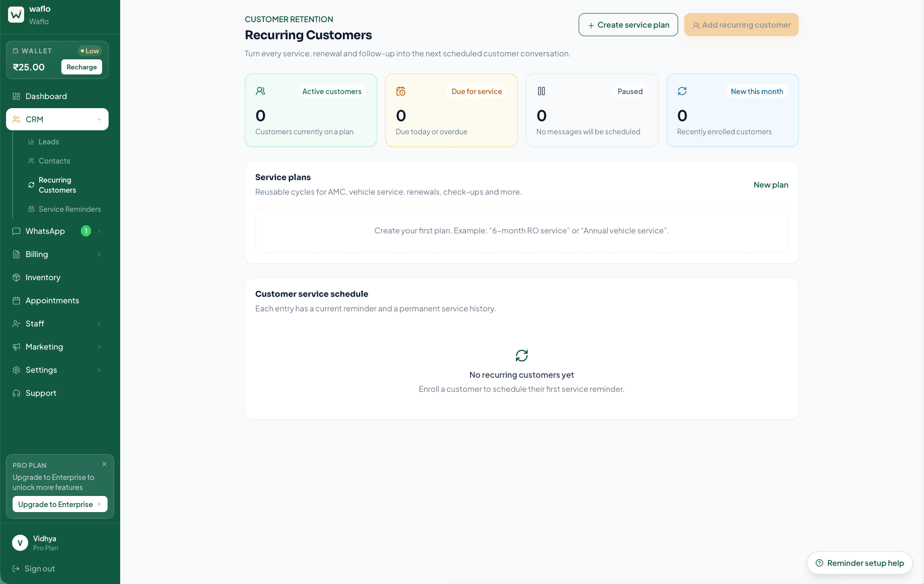
Task: Click the Customer service schedule heading
Action: coord(312,294)
